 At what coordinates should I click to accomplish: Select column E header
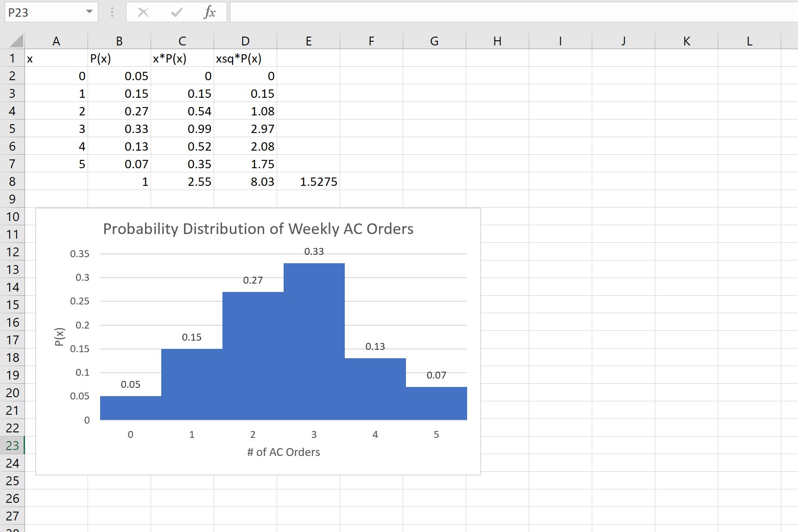pos(308,41)
